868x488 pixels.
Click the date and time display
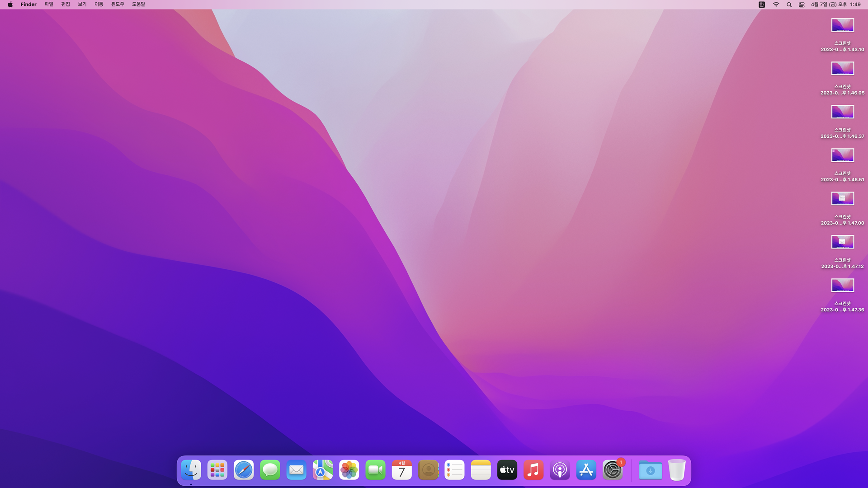pyautogui.click(x=835, y=5)
